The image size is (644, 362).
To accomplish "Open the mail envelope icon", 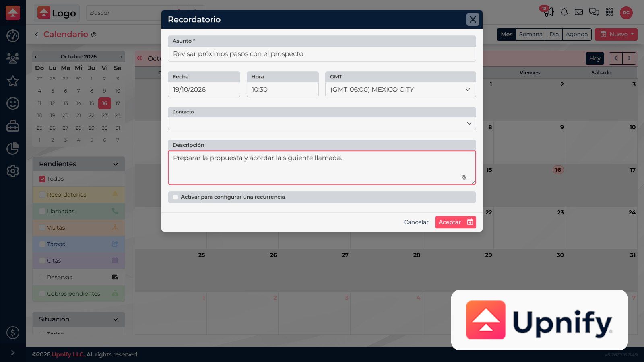I will point(579,12).
